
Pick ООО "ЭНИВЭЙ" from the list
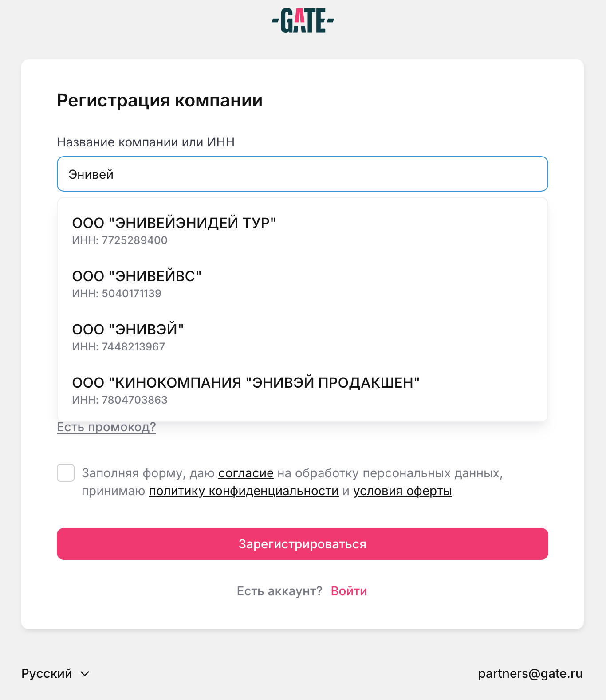coord(128,330)
